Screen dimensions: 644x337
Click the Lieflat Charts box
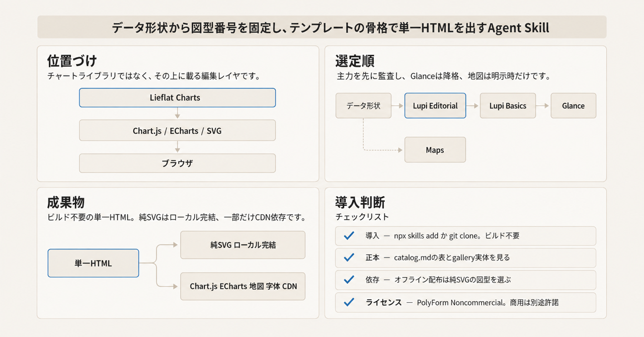tap(177, 98)
